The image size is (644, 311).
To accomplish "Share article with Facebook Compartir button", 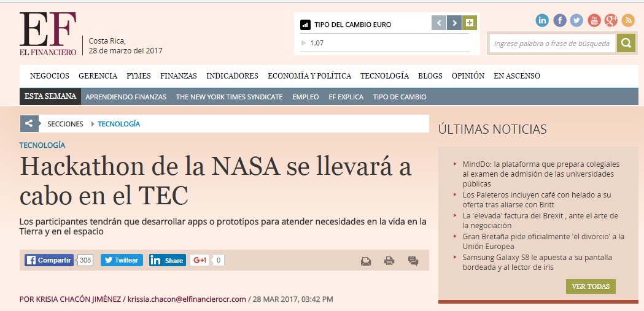I will point(49,260).
